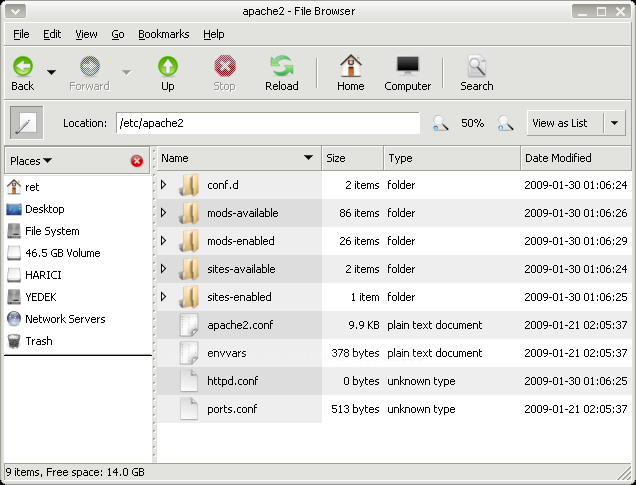
Task: Click httpd.conf 'unknown type' cell
Action: click(421, 381)
